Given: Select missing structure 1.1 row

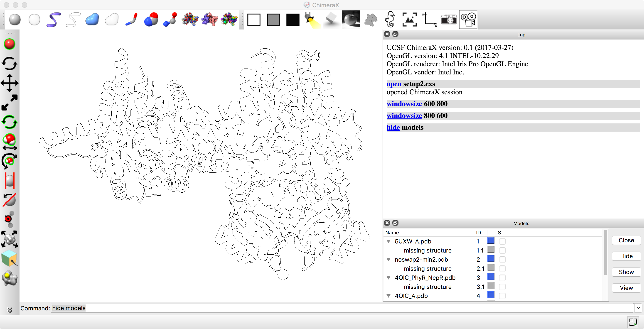Looking at the screenshot, I should point(427,250).
